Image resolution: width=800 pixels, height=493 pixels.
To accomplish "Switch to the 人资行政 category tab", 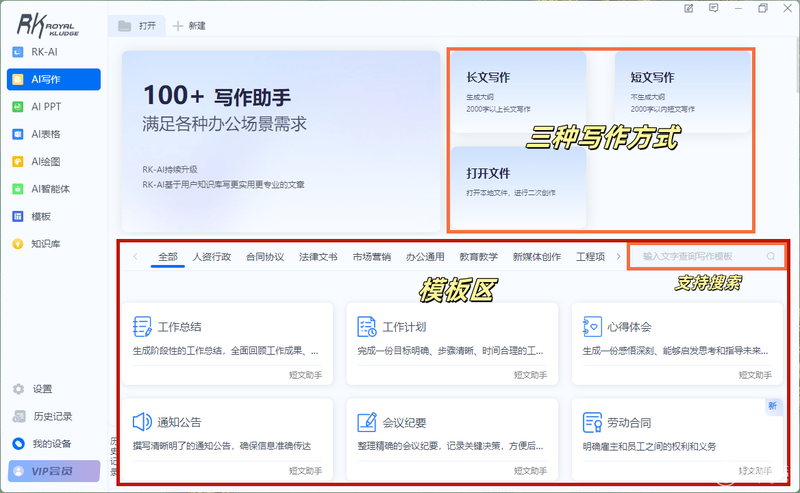I will click(x=212, y=257).
